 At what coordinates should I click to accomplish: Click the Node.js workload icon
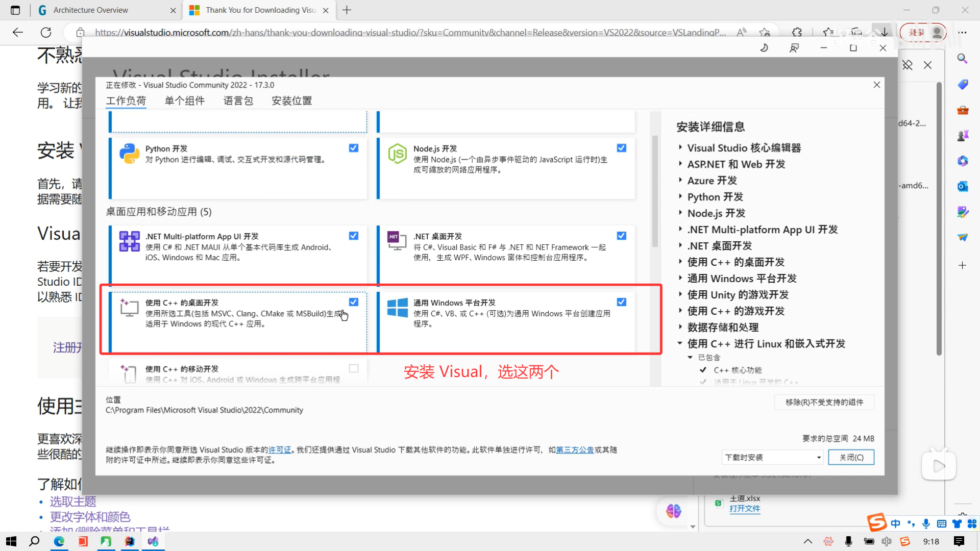(397, 154)
